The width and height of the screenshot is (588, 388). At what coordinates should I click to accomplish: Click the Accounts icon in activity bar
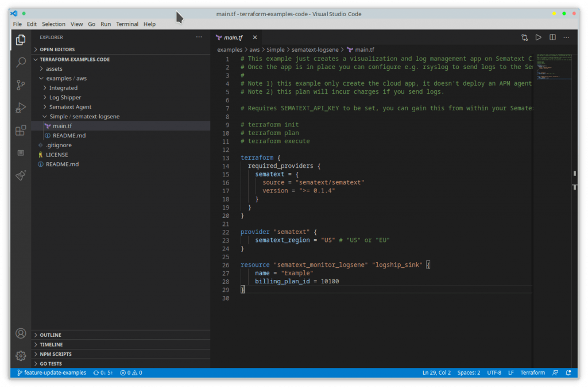tap(21, 333)
